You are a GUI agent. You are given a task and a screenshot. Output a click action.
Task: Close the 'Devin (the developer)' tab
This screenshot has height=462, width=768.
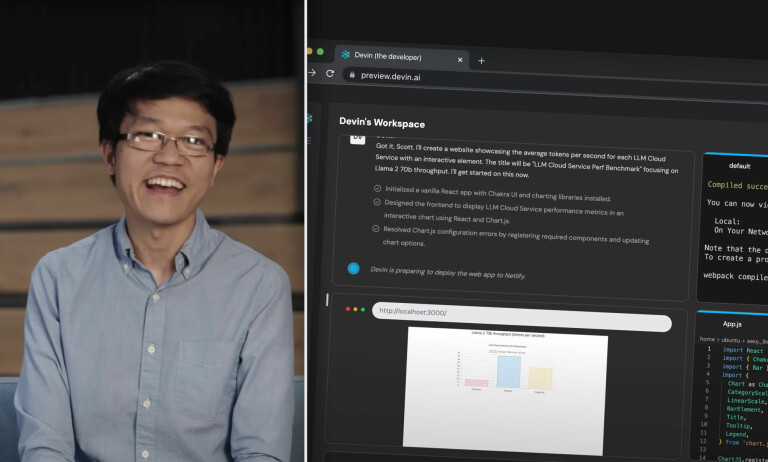tap(460, 60)
